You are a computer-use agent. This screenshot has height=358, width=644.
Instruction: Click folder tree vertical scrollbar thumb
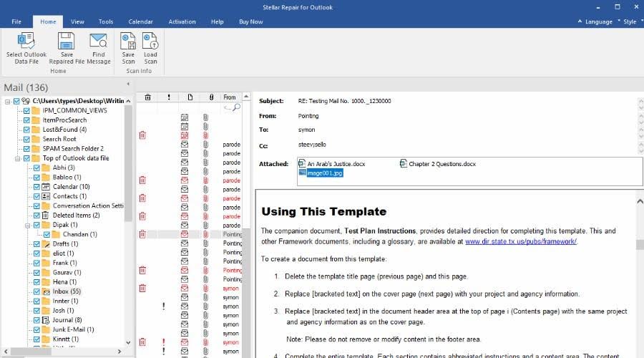click(x=128, y=165)
